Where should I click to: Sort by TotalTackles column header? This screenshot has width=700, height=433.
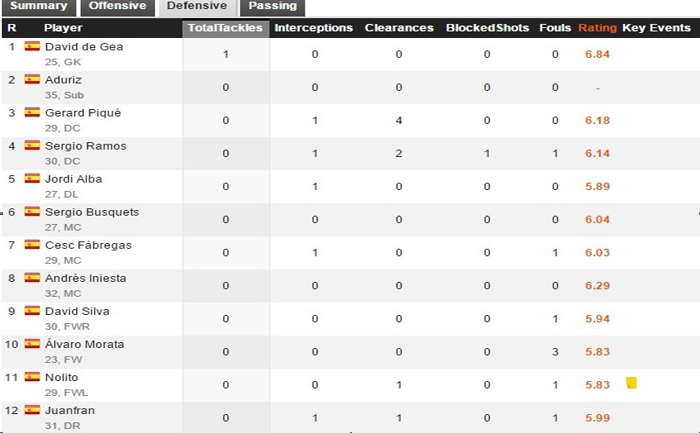point(225,28)
